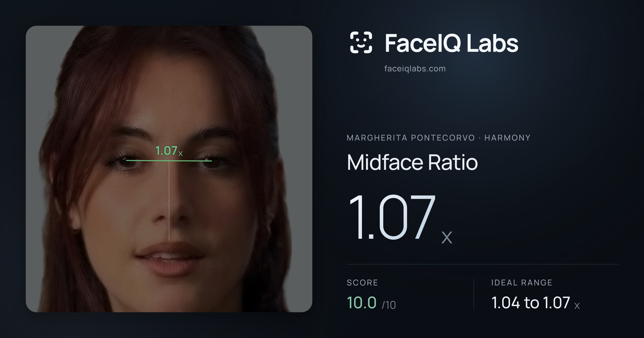Click the '/10' score denominator

coord(389,305)
